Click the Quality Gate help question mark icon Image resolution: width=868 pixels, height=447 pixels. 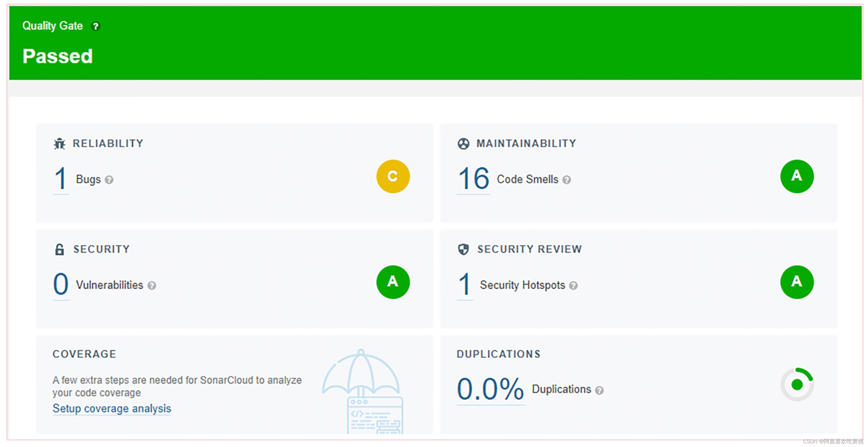(95, 26)
